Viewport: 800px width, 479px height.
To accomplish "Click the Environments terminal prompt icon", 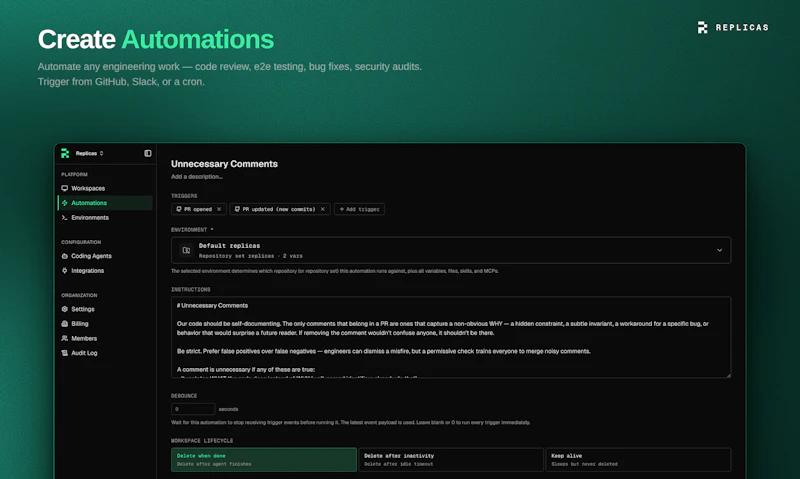I will point(64,217).
